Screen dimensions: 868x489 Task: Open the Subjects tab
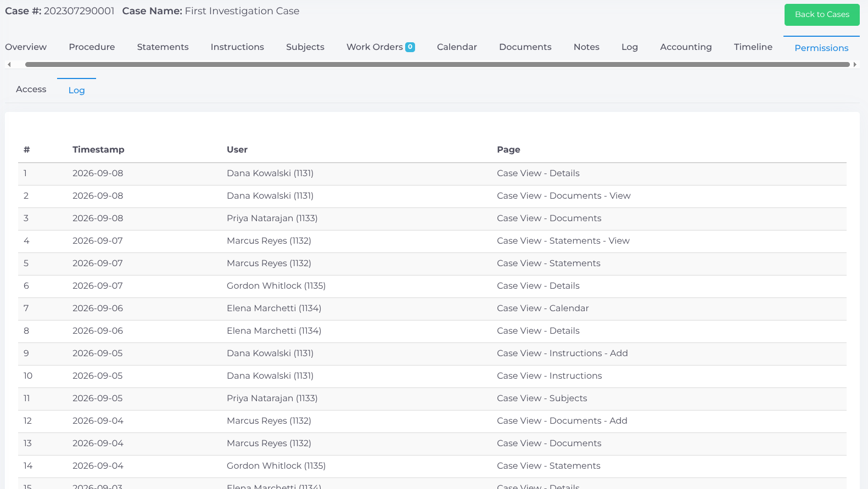tap(305, 47)
